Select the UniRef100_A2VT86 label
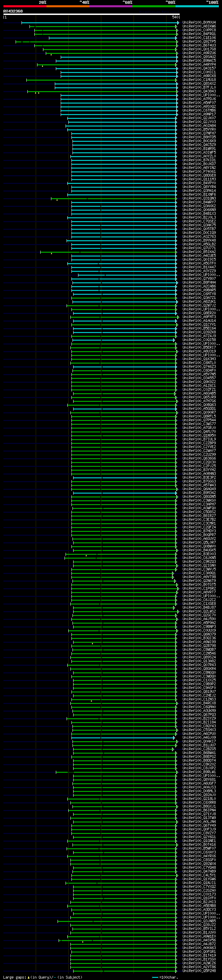 (x=199, y=967)
